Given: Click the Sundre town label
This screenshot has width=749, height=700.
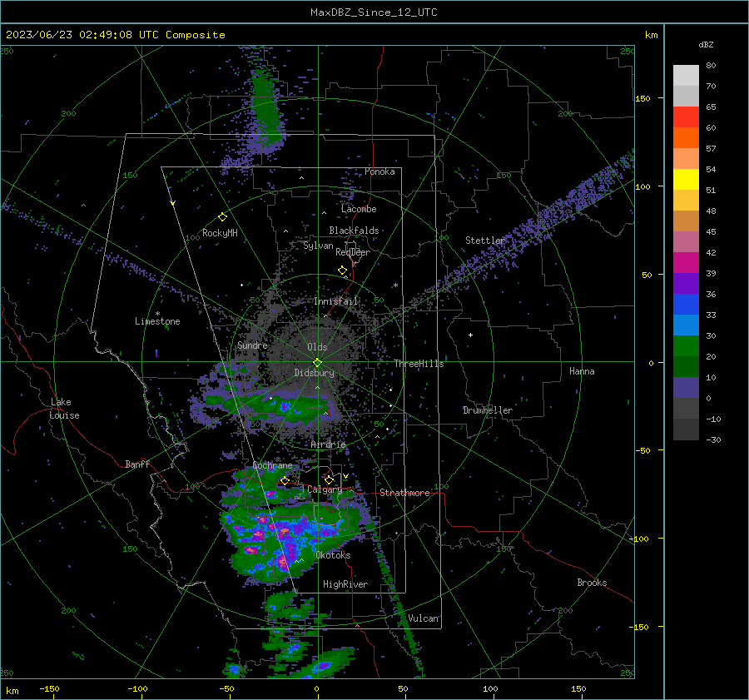Looking at the screenshot, I should click(x=252, y=345).
